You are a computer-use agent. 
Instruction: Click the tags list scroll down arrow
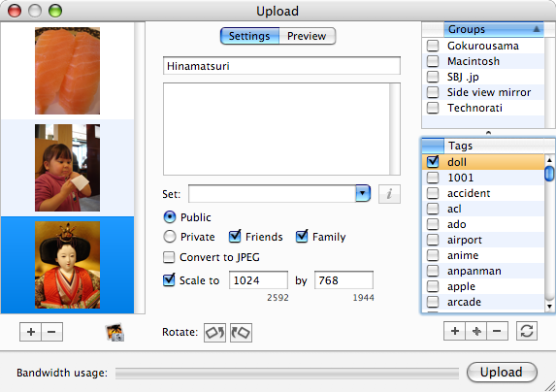pos(549,307)
